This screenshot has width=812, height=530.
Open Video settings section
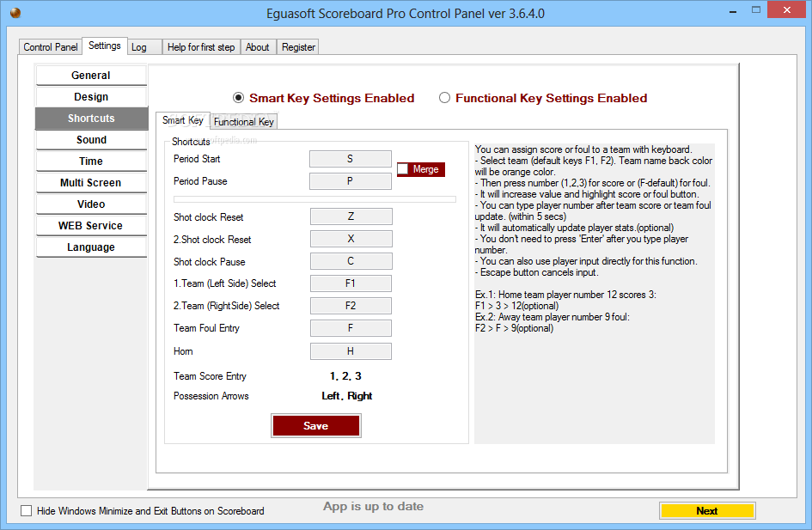tap(91, 204)
